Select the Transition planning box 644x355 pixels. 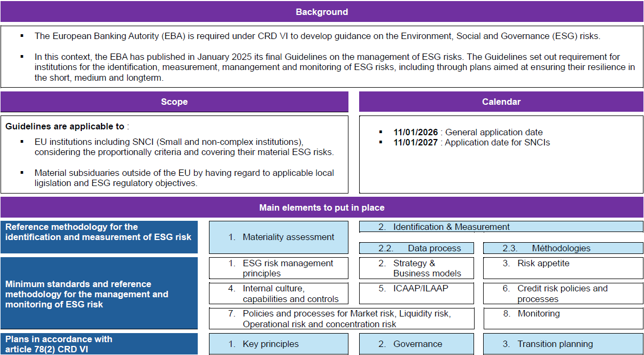point(563,344)
